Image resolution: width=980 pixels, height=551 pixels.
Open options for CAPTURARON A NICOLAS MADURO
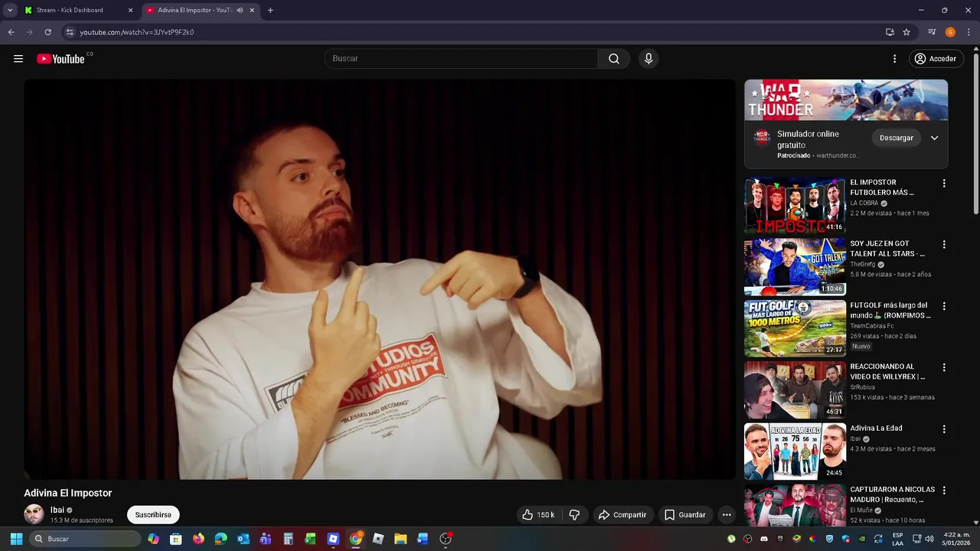coord(944,490)
